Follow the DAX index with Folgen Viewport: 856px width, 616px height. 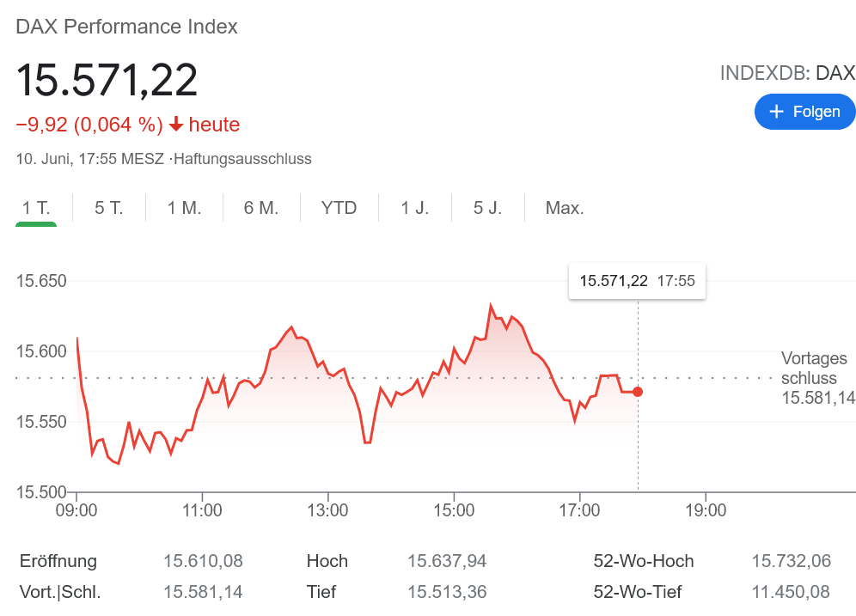pos(804,112)
